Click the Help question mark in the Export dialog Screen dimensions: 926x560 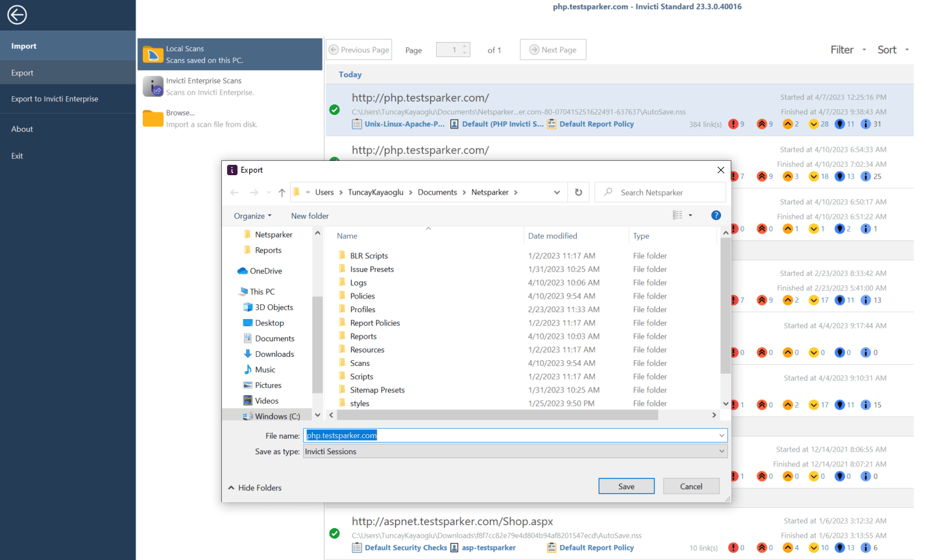(x=716, y=215)
